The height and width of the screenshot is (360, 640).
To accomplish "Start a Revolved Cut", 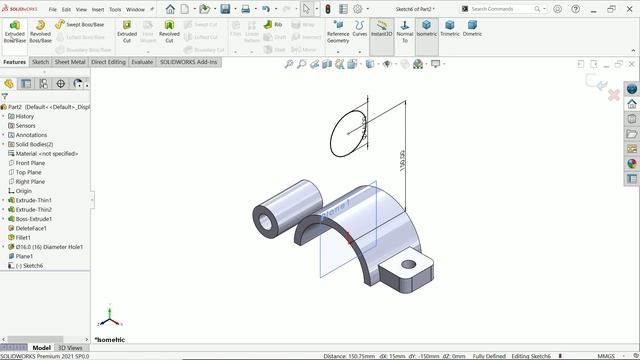I will (169, 32).
